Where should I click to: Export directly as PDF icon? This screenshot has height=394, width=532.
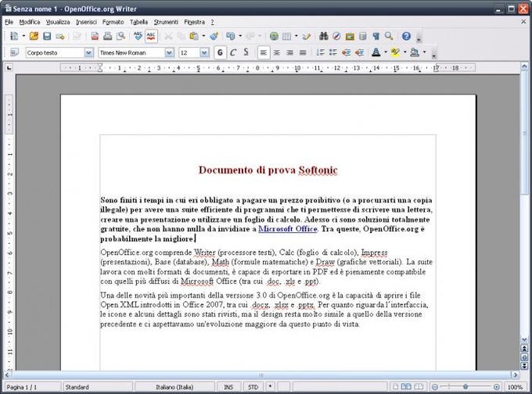pos(95,36)
